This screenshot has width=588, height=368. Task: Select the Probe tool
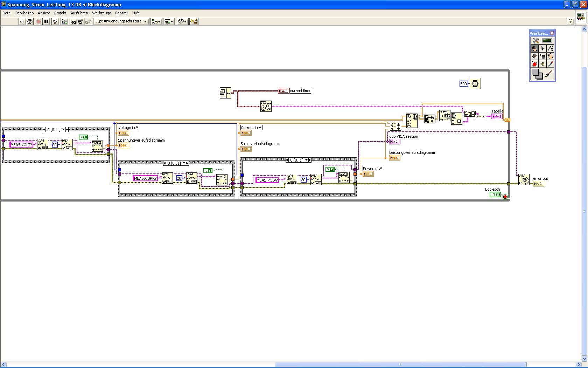point(542,64)
